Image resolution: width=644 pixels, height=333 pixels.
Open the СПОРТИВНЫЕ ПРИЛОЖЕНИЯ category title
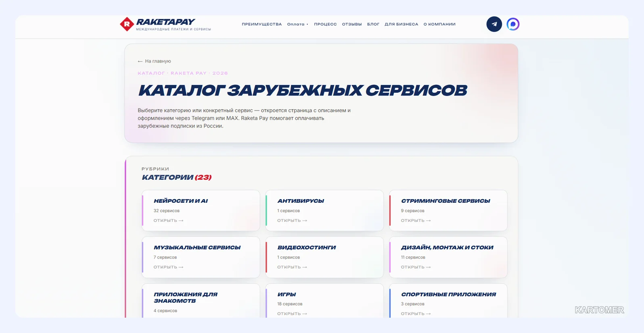click(x=448, y=294)
